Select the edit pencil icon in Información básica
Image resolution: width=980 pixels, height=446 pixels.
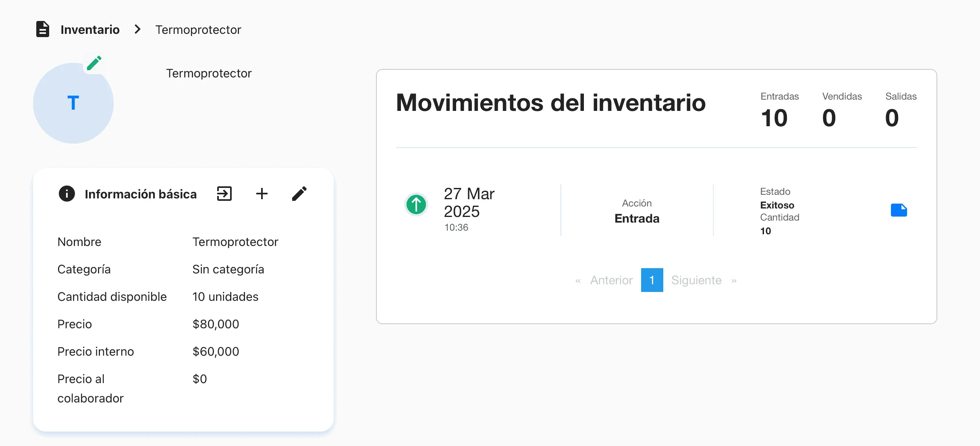click(x=299, y=194)
